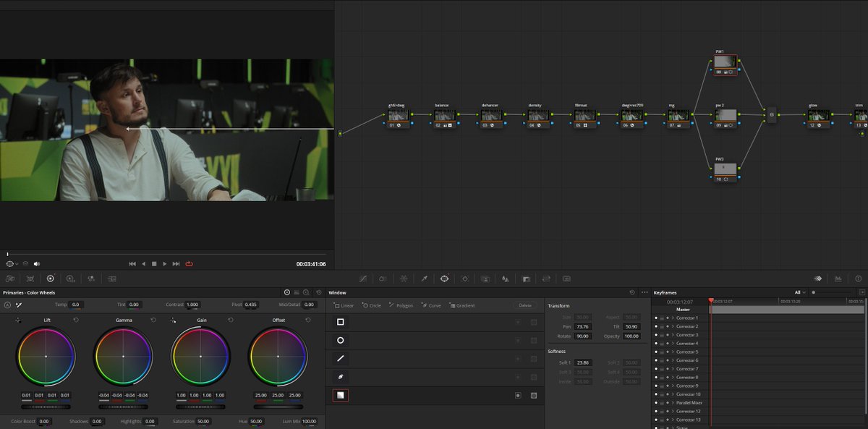Toggle mask on active gradient window

[x=534, y=396]
